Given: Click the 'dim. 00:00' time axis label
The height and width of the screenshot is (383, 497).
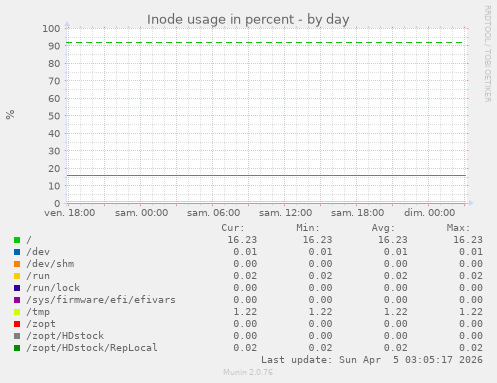Looking at the screenshot, I should pyautogui.click(x=429, y=213).
